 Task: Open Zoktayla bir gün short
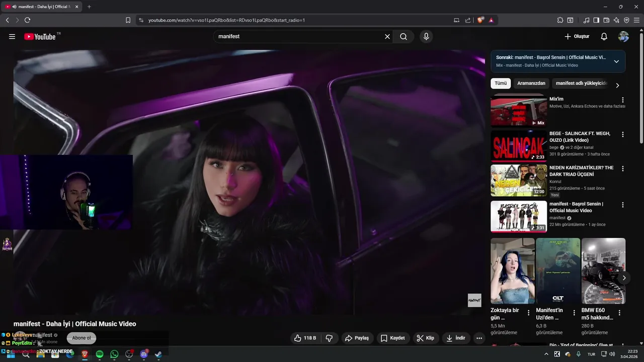tap(513, 271)
